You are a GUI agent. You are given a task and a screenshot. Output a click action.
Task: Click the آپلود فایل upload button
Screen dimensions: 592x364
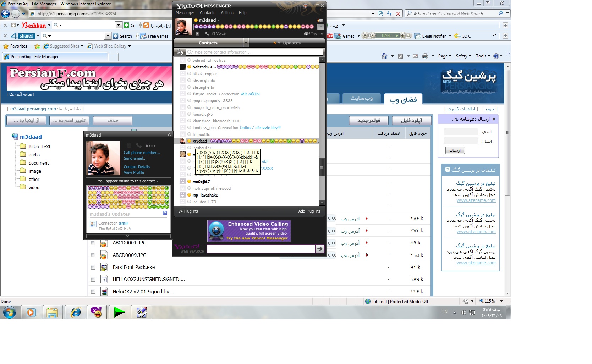click(x=412, y=121)
